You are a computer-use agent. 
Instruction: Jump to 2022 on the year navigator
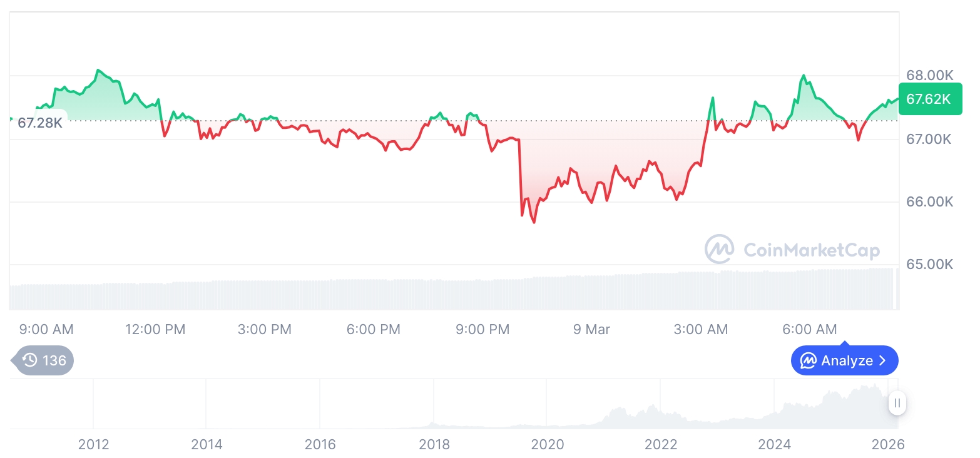pyautogui.click(x=661, y=444)
